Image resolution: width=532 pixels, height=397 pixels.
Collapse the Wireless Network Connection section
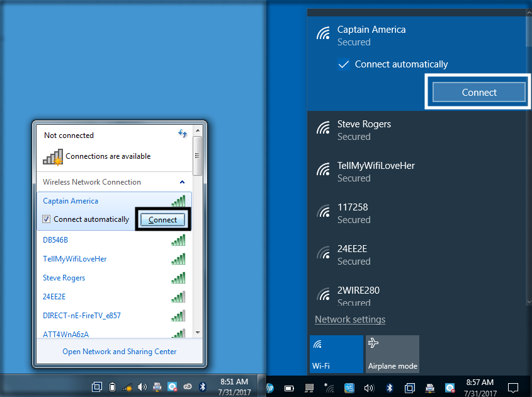(183, 182)
